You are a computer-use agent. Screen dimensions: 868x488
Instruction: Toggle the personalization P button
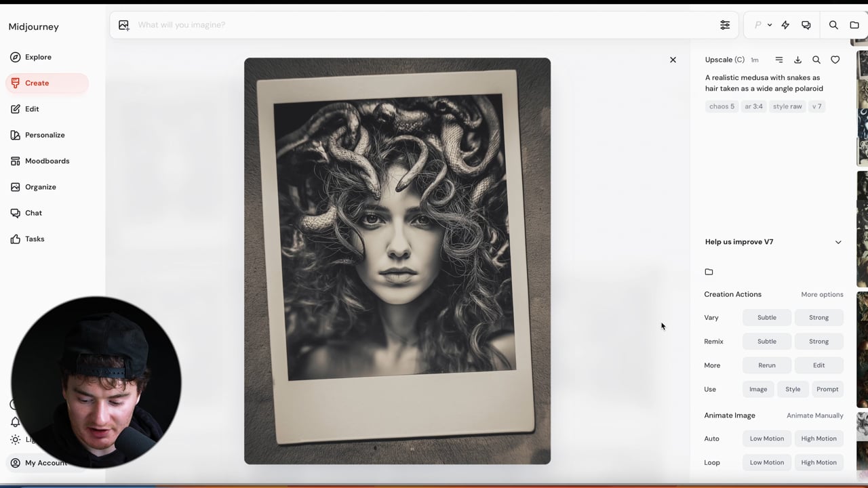click(x=757, y=25)
